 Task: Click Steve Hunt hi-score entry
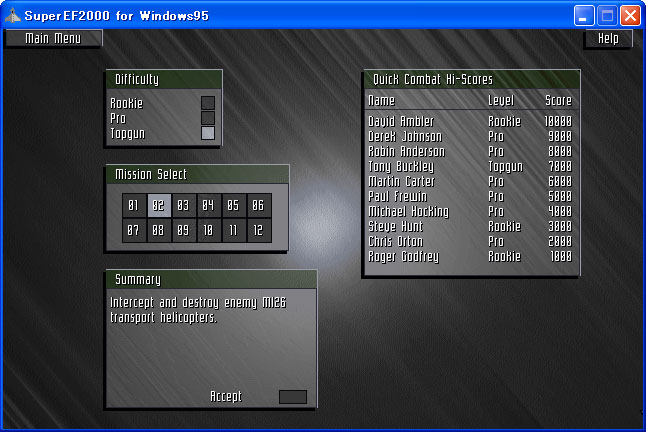[470, 227]
